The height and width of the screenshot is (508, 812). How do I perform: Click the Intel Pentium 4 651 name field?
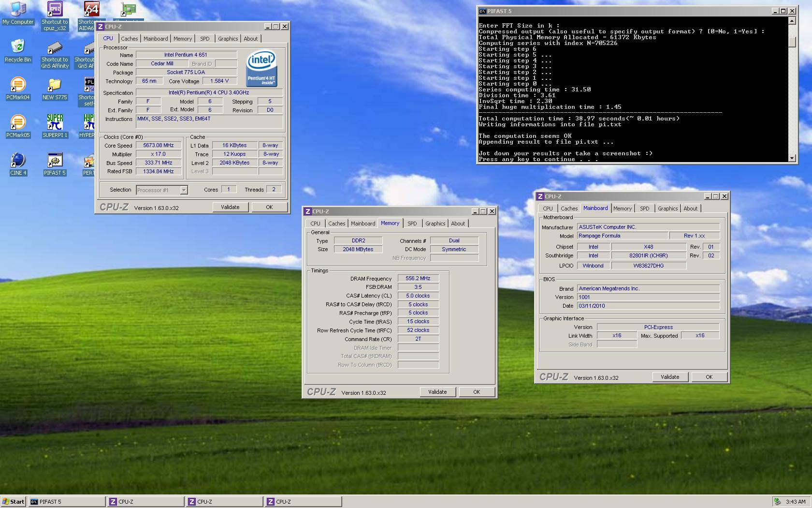(x=186, y=55)
